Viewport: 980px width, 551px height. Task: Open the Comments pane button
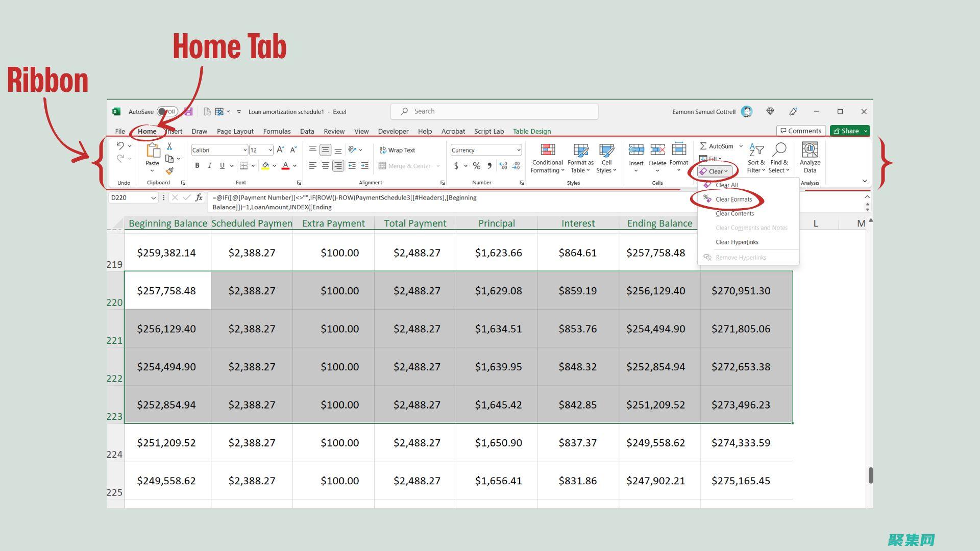click(x=800, y=131)
